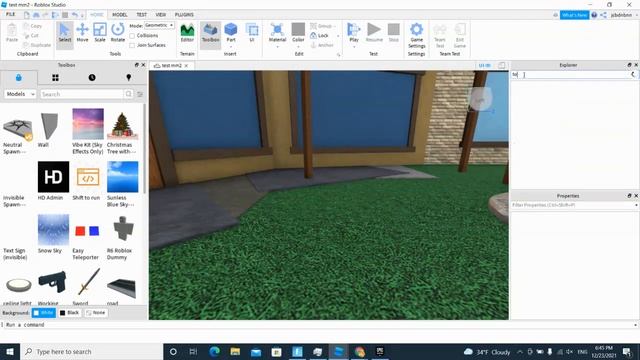Open the Color swatch picker

coord(298,33)
